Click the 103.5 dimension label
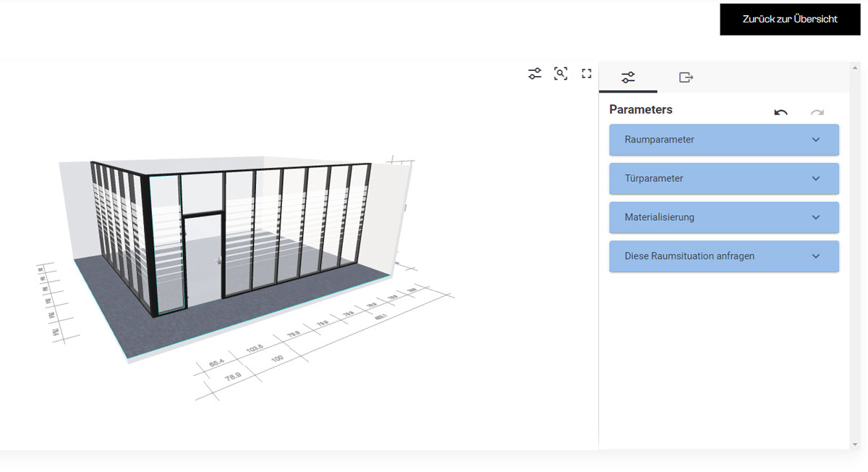The image size is (868, 472). pos(254,350)
